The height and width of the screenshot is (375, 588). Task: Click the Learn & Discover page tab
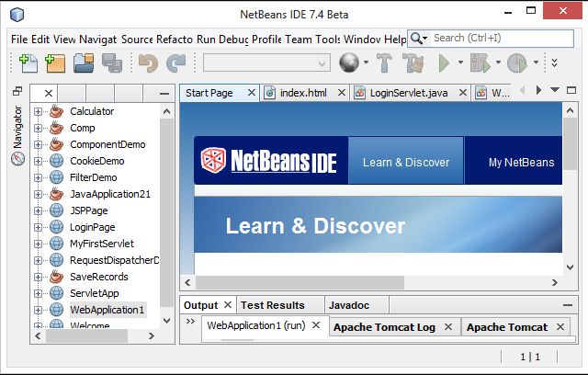(x=406, y=161)
